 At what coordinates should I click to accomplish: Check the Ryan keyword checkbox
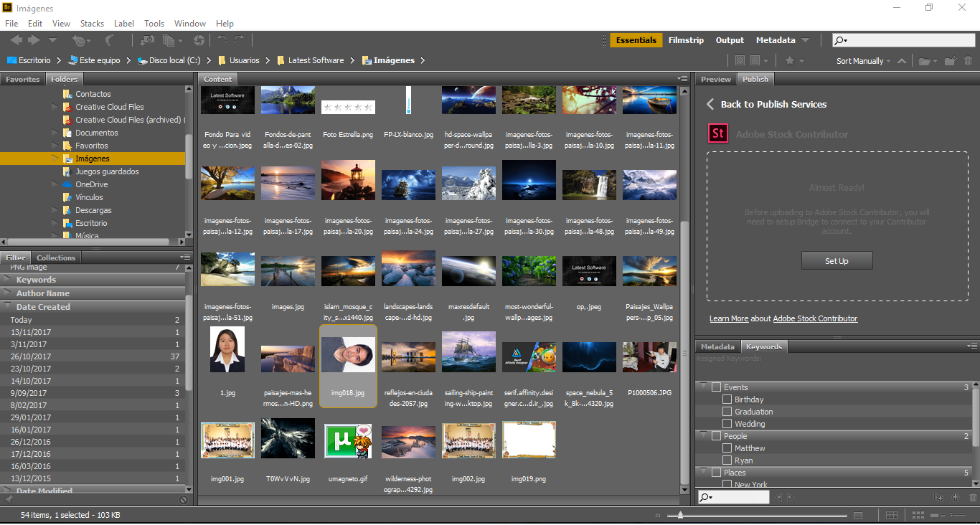(727, 460)
